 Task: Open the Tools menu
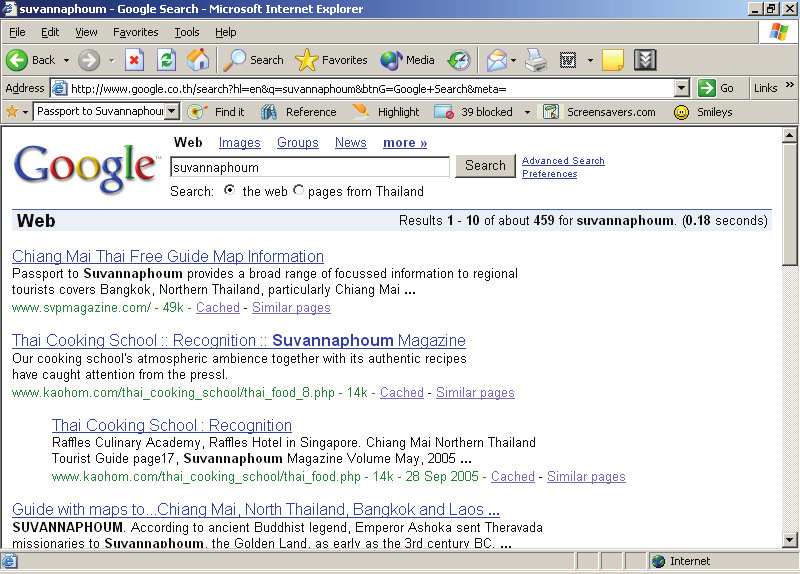point(187,32)
